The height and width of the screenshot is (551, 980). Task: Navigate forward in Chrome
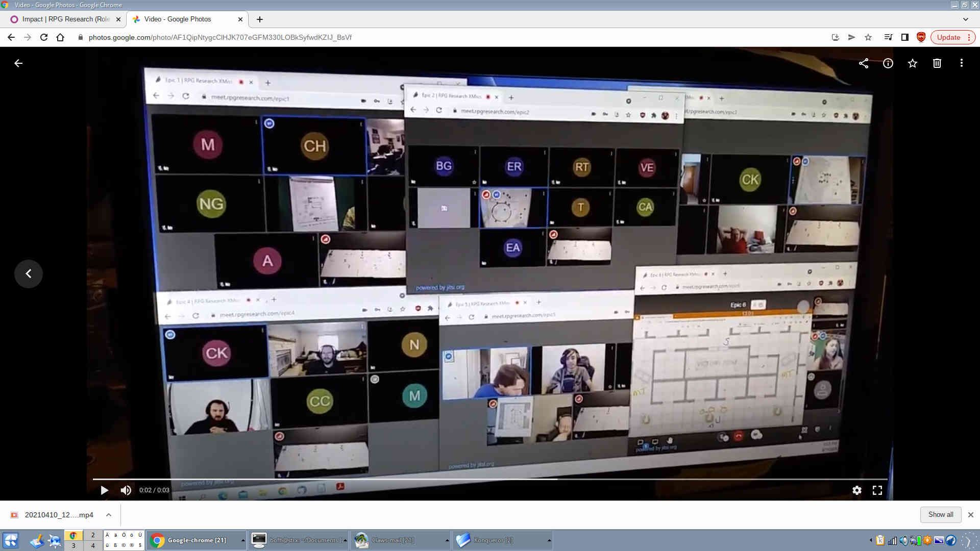[28, 37]
